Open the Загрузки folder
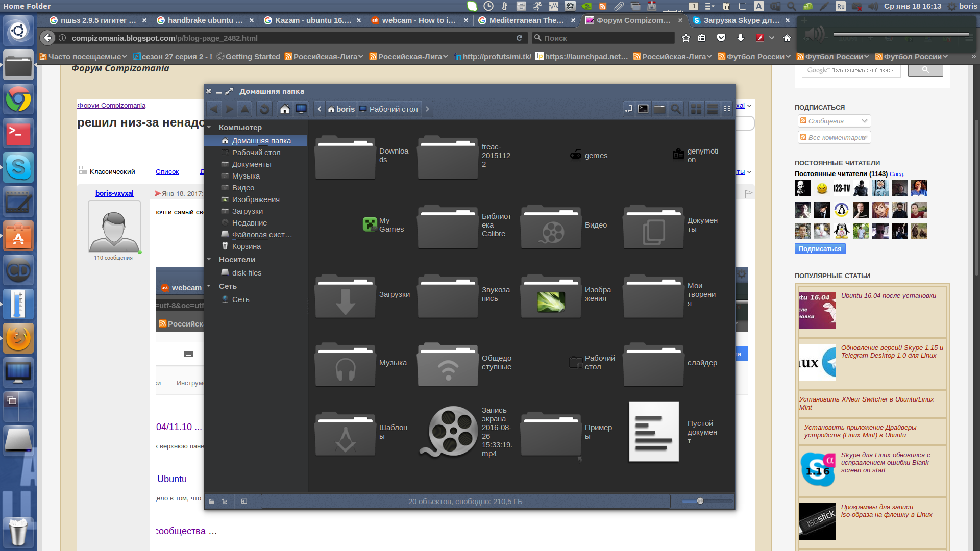This screenshot has width=980, height=551. pyautogui.click(x=346, y=296)
